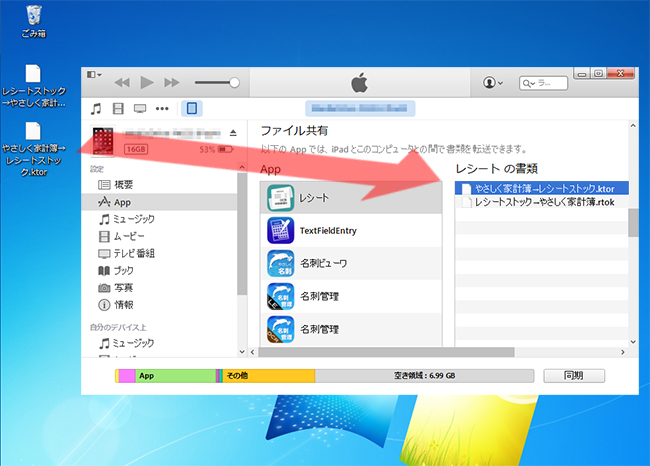
Task: Open the テレビ番組 settings item
Action: point(159,253)
